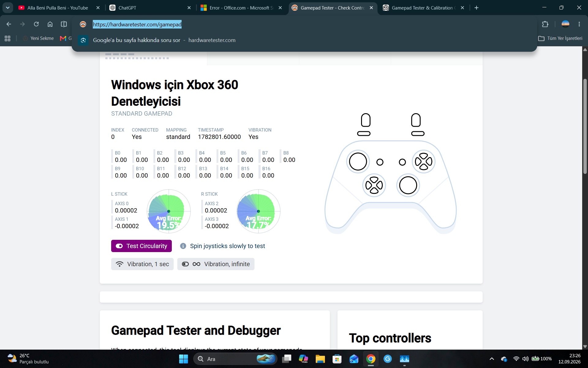Open the split view icon

[64, 24]
